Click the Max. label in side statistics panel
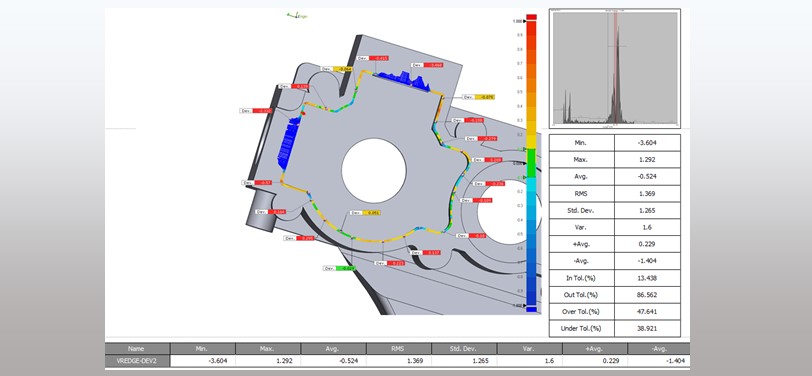 582,160
